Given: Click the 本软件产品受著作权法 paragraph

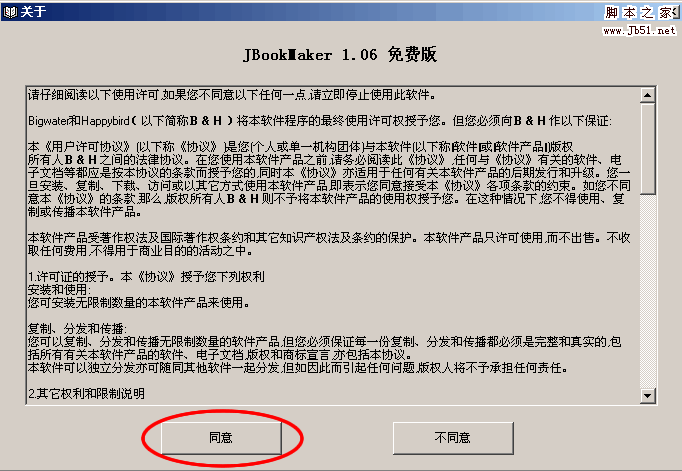Looking at the screenshot, I should 329,244.
